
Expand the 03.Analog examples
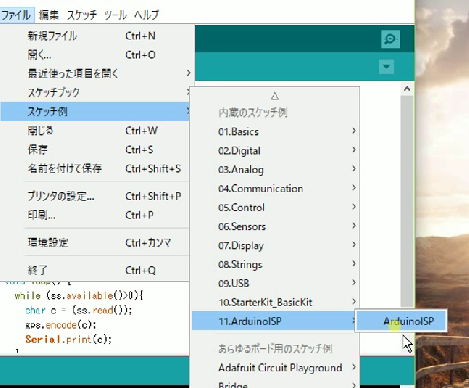coord(275,169)
